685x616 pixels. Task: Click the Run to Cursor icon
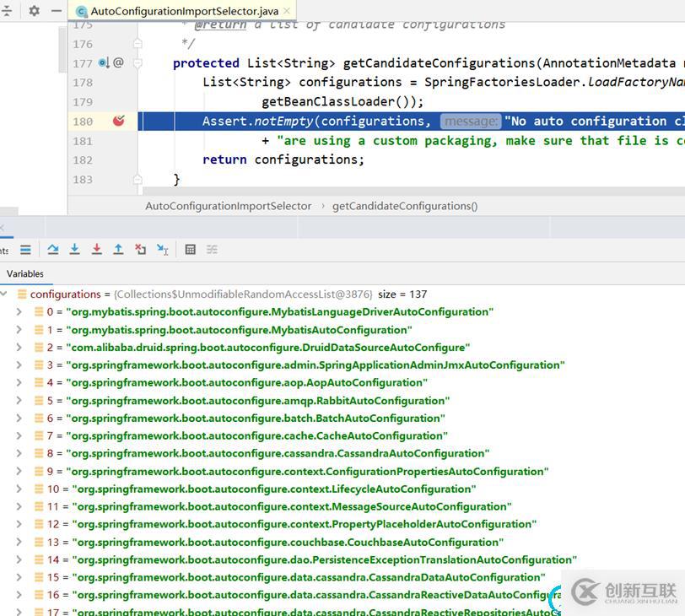(162, 249)
